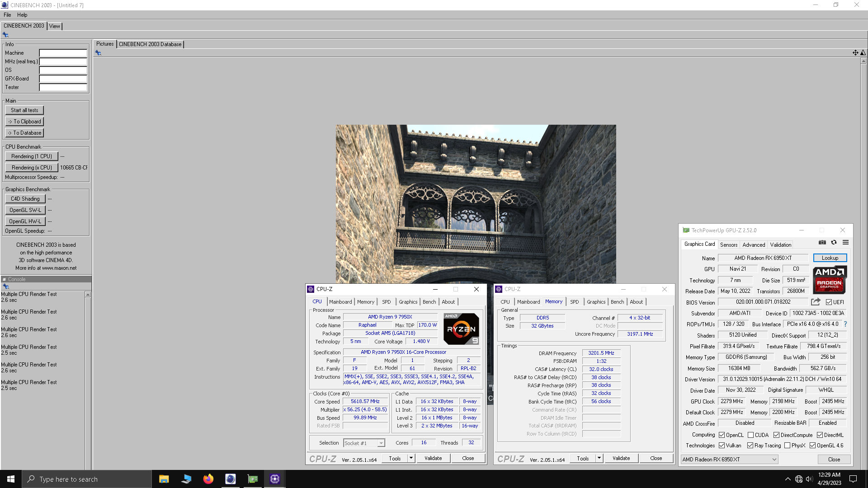Toggle the Ray Tracing checkbox
This screenshot has width=868, height=488.
point(750,446)
